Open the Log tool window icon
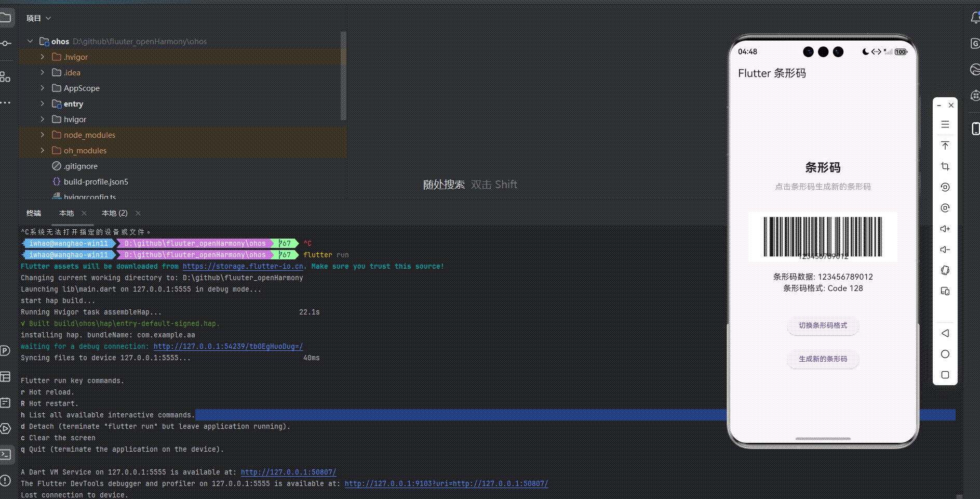980x499 pixels. tap(5, 402)
